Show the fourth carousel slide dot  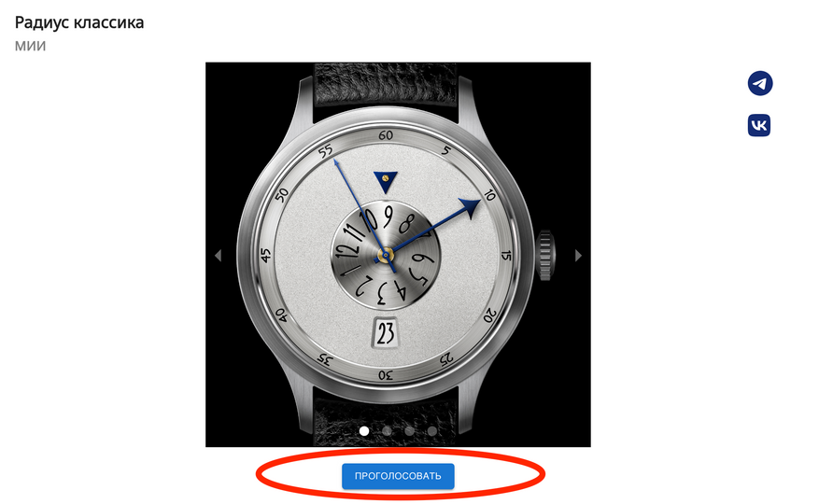click(432, 431)
